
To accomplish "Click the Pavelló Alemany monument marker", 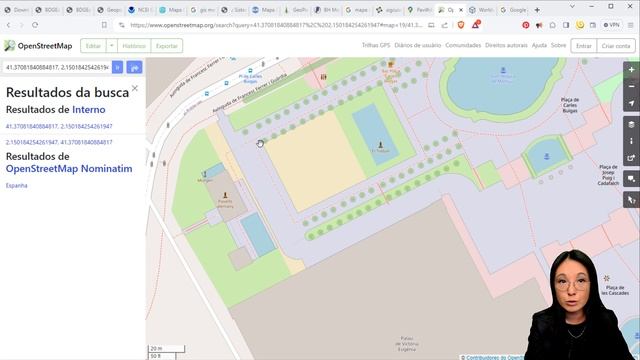I will 225,195.
